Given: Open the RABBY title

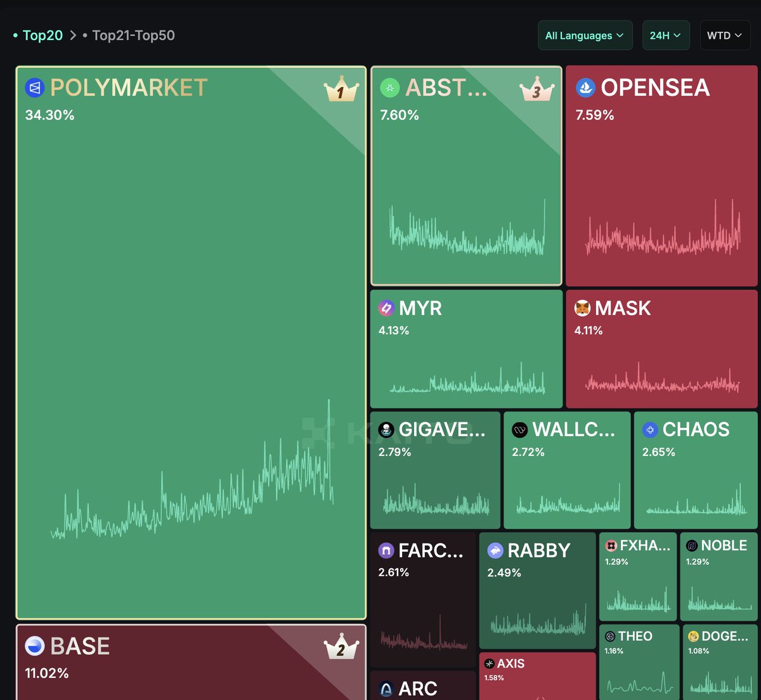Looking at the screenshot, I should coord(539,550).
